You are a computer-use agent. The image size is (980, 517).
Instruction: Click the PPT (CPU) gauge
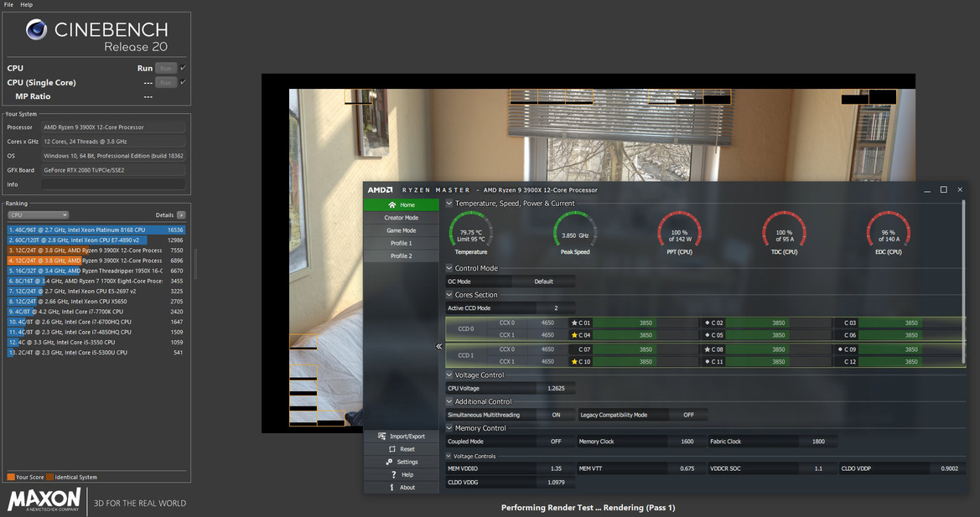679,232
